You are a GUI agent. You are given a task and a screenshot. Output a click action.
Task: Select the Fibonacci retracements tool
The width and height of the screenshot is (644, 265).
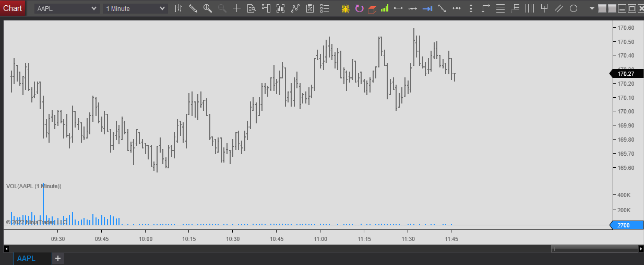500,8
